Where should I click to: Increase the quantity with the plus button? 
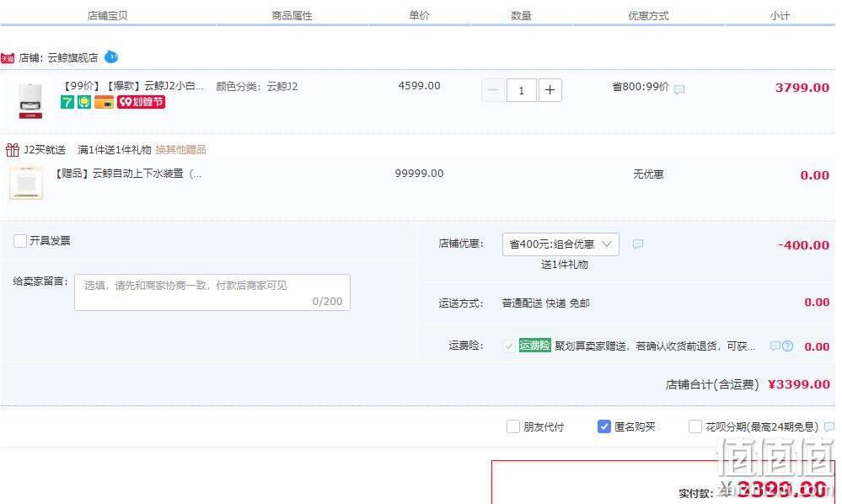click(550, 90)
